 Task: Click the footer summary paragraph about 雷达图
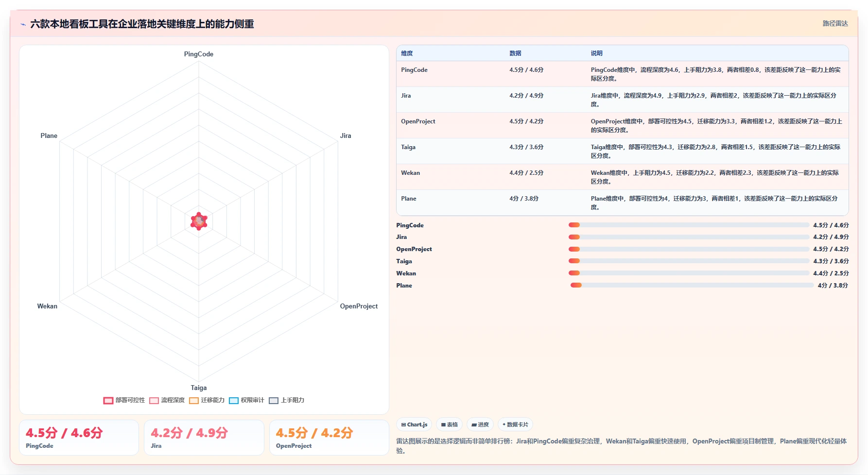click(x=622, y=446)
